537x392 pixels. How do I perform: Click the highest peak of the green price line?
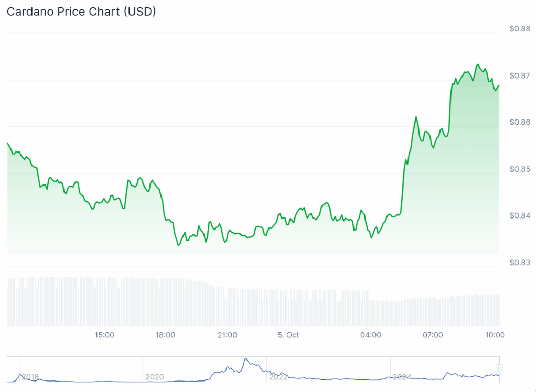[477, 64]
